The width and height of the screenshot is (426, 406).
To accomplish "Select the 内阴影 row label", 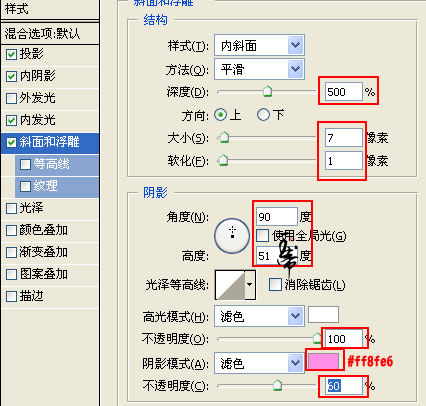I will (x=37, y=76).
